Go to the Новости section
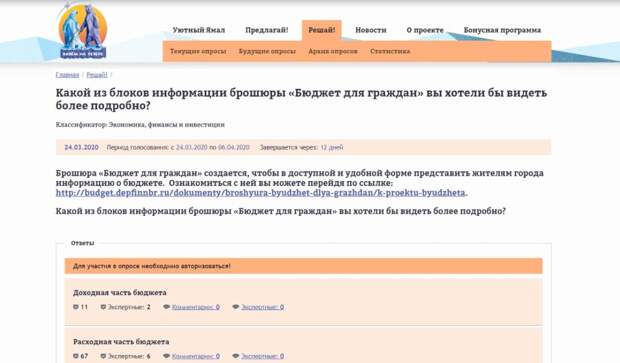Screen dimensions: 620x363 click(x=370, y=30)
